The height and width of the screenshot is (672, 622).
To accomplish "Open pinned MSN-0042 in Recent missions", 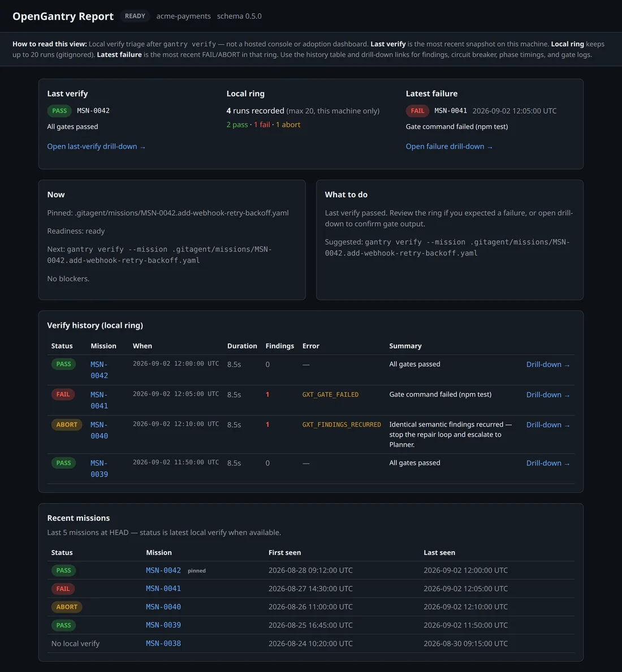I will 163,570.
